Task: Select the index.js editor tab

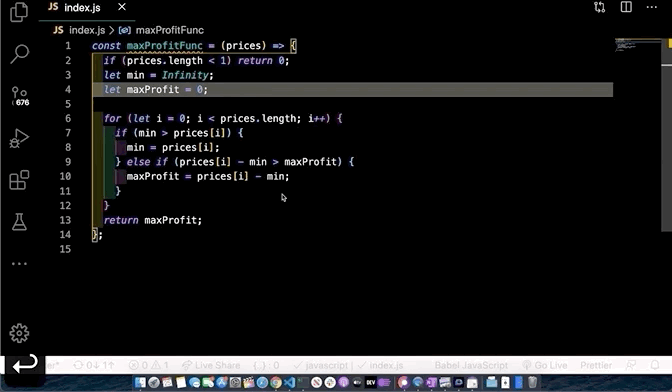Action: pos(87,8)
